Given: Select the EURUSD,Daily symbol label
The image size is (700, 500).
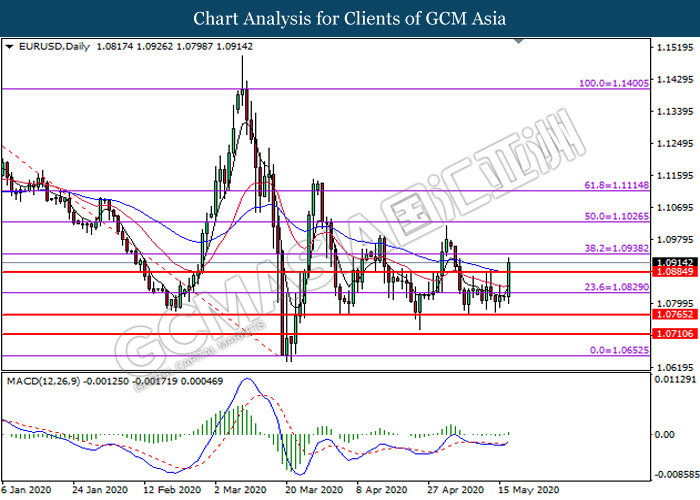Looking at the screenshot, I should click(50, 46).
